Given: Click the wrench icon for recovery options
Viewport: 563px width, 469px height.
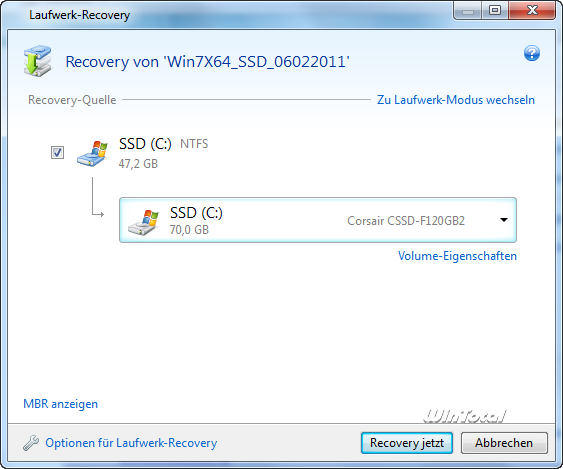Looking at the screenshot, I should tap(31, 443).
